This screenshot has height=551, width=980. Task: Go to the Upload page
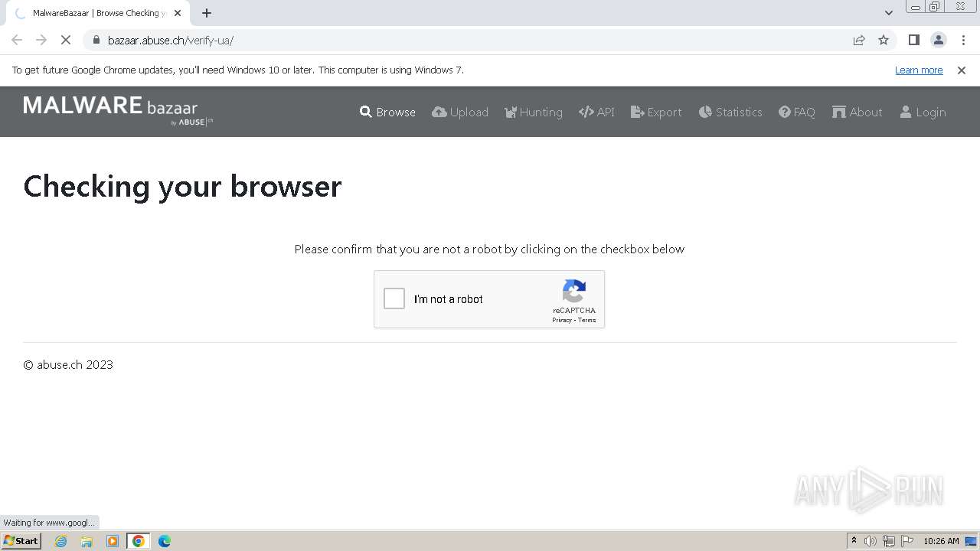(460, 112)
